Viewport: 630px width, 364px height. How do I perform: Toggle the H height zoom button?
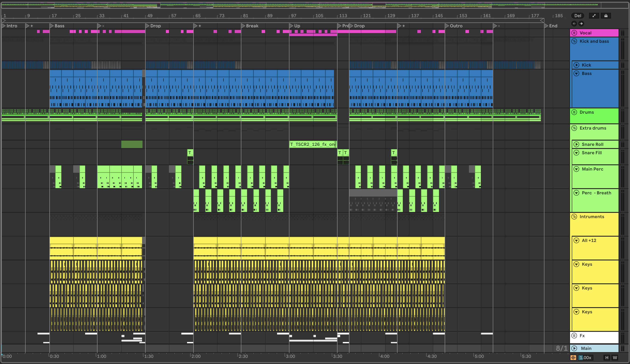(606, 358)
